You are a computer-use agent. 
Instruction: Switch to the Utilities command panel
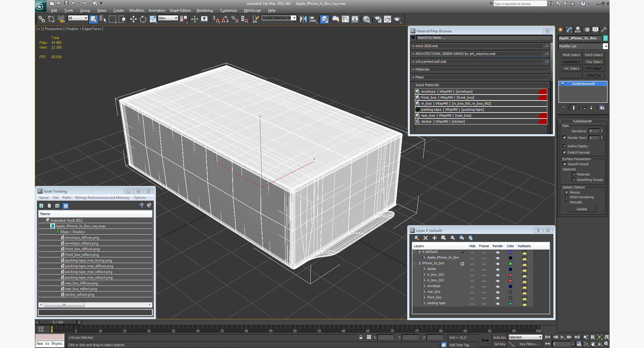coord(604,30)
